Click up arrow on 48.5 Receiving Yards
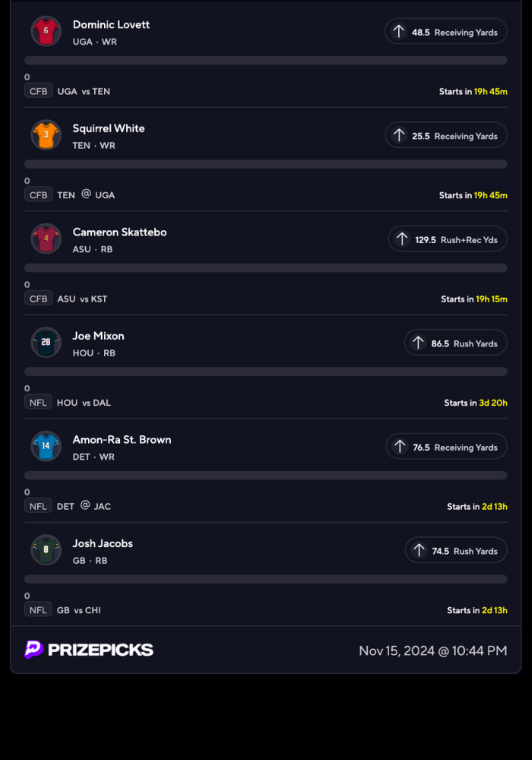The width and height of the screenshot is (532, 760). pos(398,32)
